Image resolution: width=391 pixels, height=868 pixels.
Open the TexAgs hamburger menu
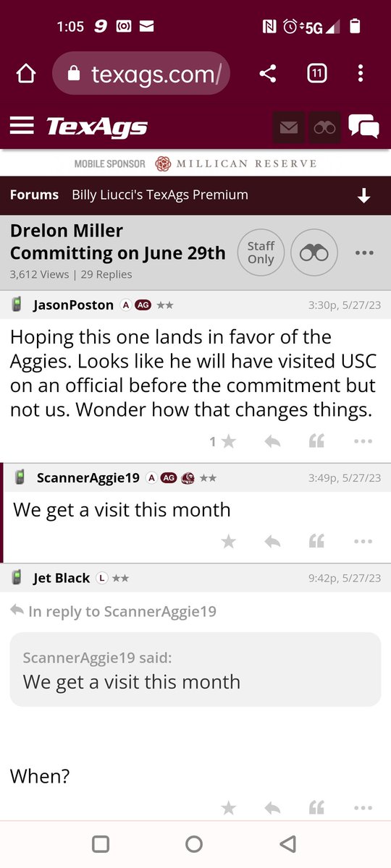(x=22, y=126)
